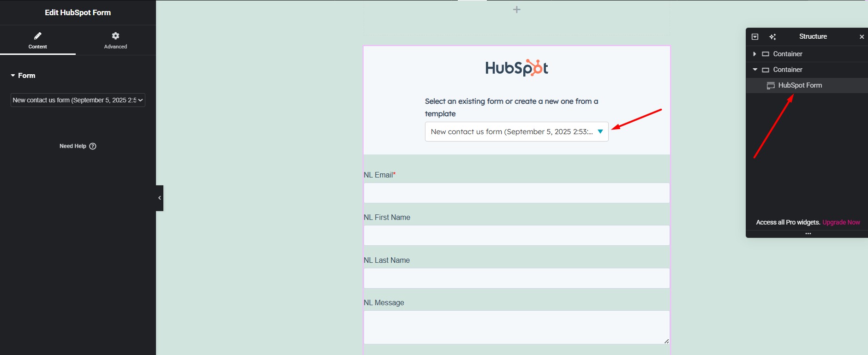
Task: Click the Upgrade Now link
Action: (x=841, y=222)
